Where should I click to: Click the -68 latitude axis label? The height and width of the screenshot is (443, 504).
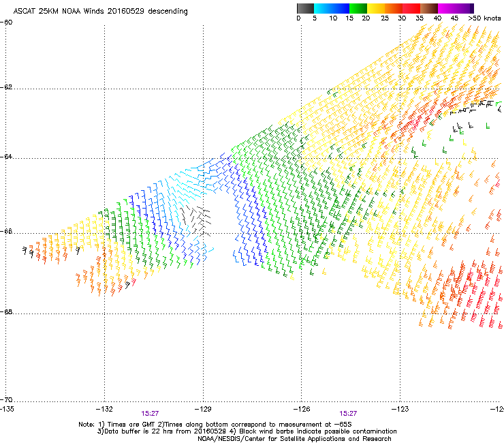(x=6, y=311)
